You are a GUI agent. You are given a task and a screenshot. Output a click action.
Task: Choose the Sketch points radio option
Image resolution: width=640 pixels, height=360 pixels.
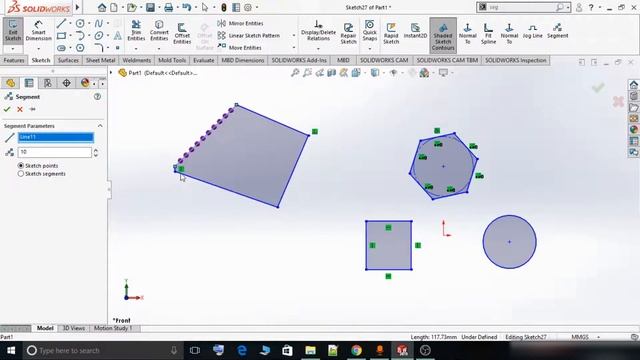click(20, 166)
